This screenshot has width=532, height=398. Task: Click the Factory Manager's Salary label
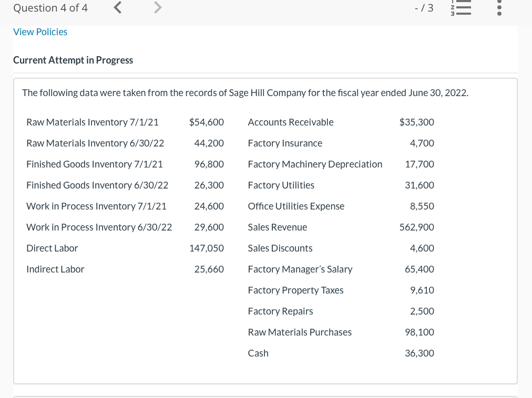(300, 269)
